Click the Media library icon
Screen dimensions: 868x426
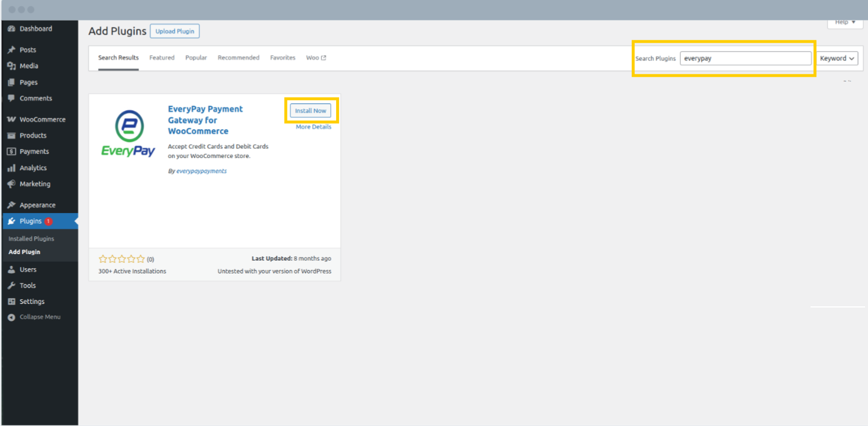(x=11, y=66)
